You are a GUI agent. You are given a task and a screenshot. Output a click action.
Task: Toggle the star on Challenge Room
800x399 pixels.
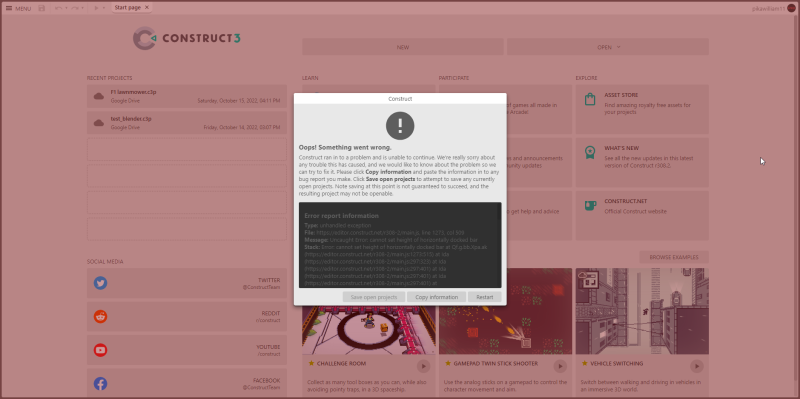311,363
